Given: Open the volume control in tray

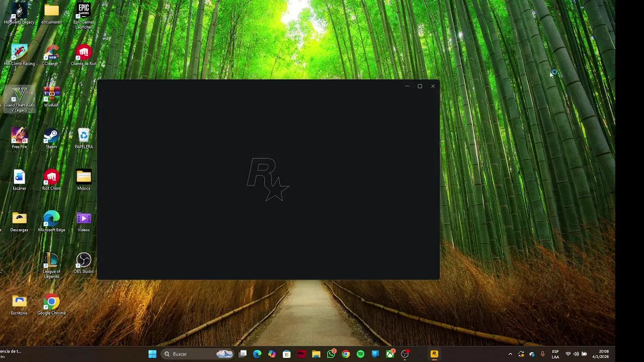Looking at the screenshot, I should coord(576,354).
